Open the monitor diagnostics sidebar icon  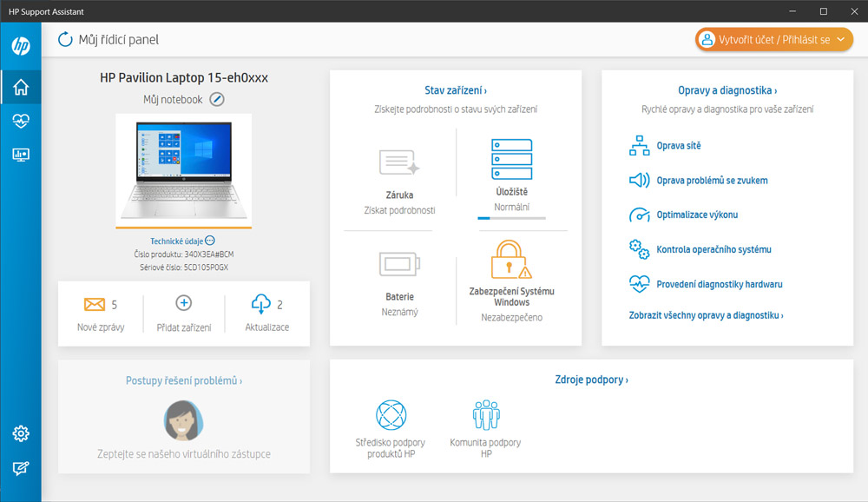click(x=21, y=155)
